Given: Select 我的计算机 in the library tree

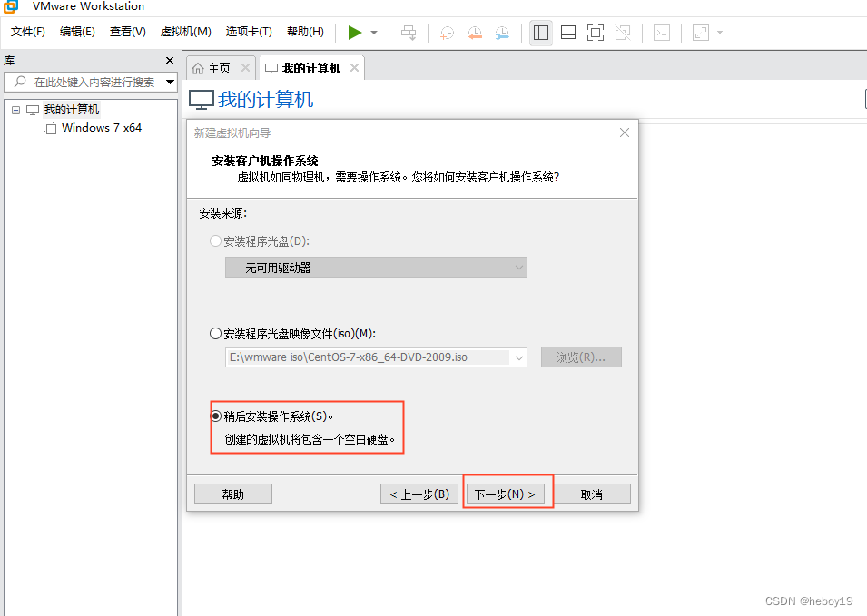Looking at the screenshot, I should click(72, 110).
